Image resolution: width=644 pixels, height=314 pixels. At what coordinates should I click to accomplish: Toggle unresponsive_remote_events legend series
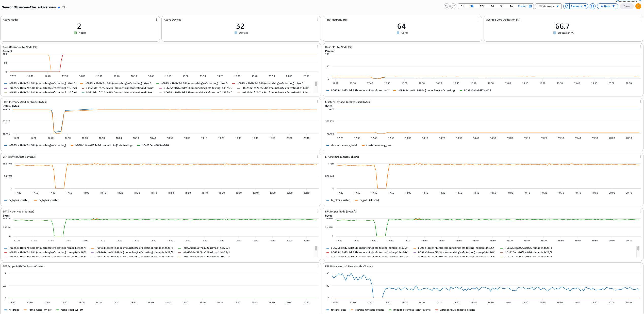[x=455, y=310]
